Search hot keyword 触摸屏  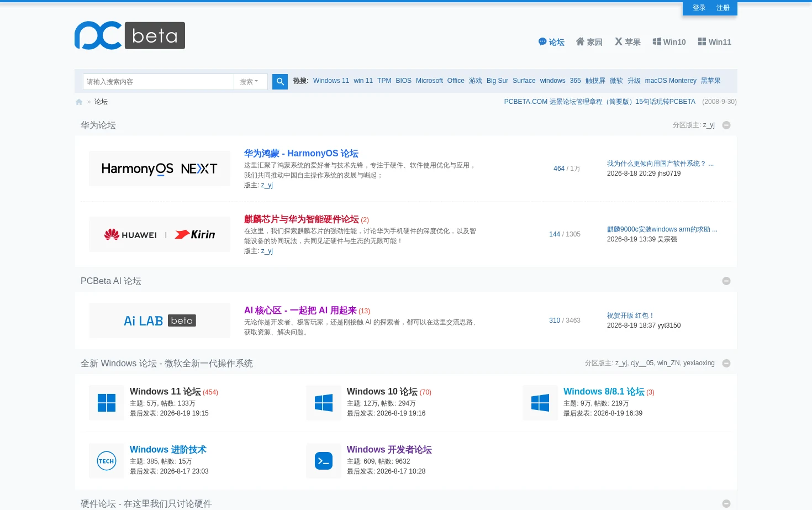(595, 81)
